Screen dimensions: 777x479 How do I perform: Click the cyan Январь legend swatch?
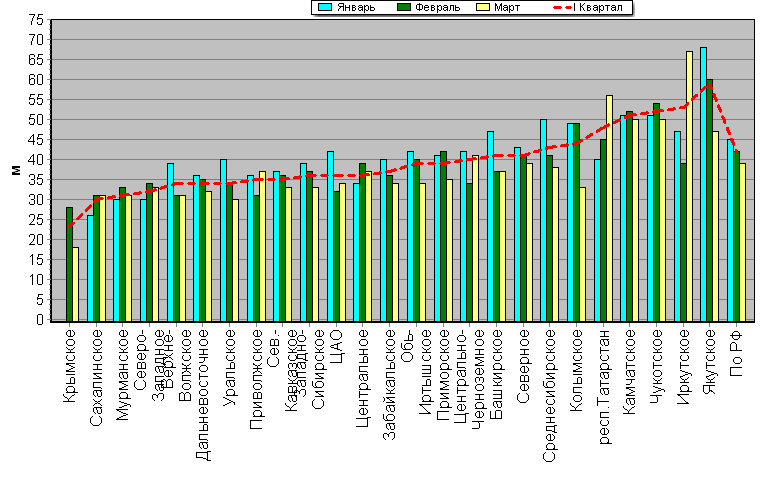point(325,7)
